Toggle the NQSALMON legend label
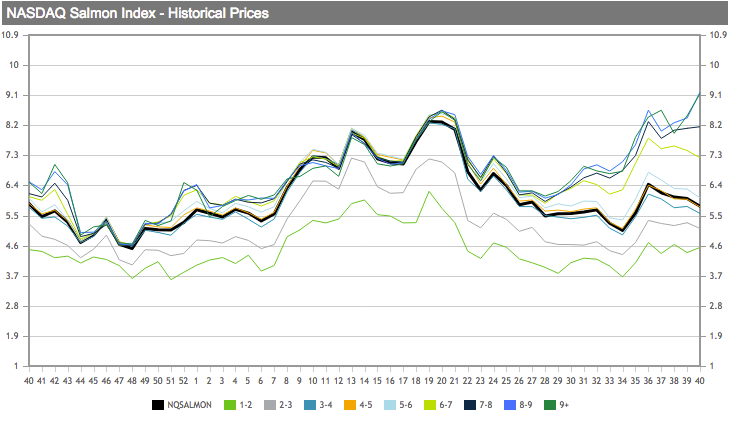731x425 pixels. 189,405
